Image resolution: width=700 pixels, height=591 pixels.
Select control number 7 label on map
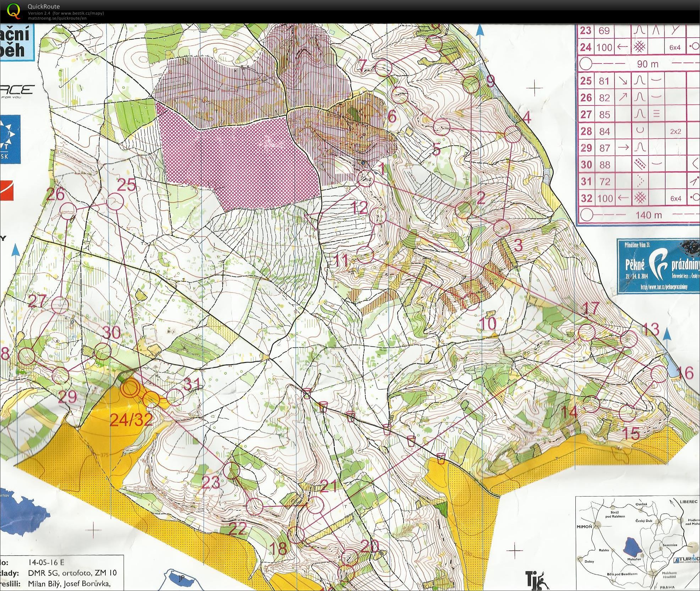click(363, 66)
